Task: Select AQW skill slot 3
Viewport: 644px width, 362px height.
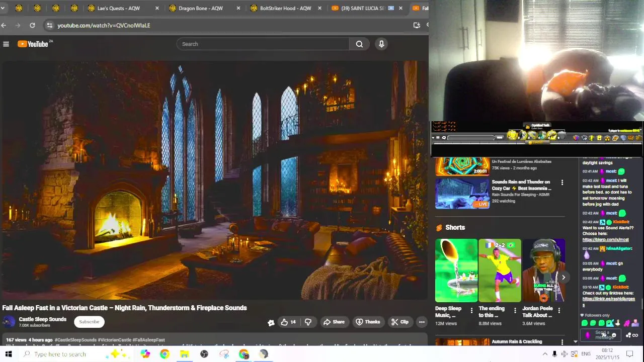Action: [x=532, y=135]
